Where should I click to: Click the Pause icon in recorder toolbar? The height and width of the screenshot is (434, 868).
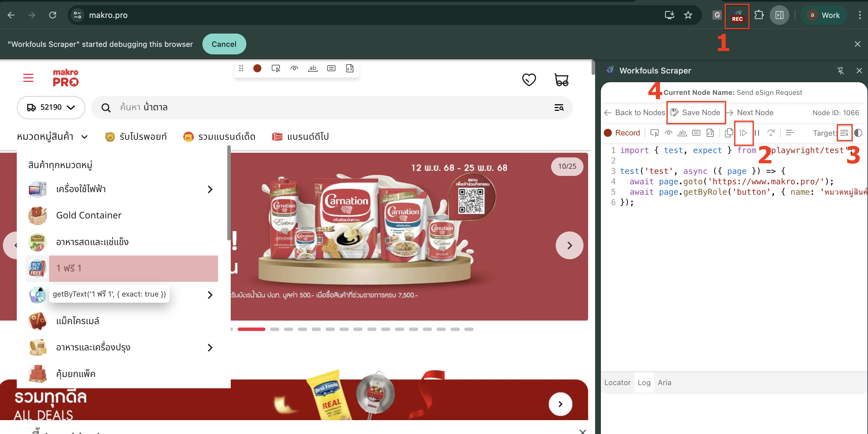point(757,133)
